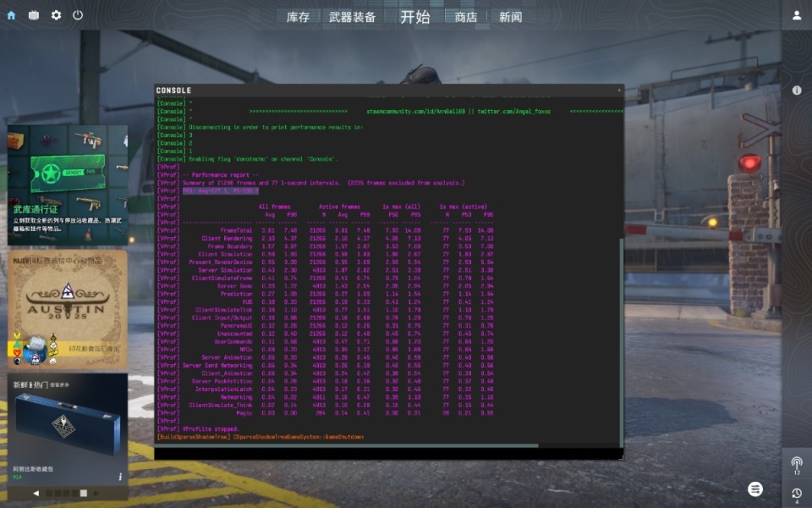Screen dimensions: 812x508
Task: Click the round sliders lobby settings icon
Action: [x=755, y=489]
